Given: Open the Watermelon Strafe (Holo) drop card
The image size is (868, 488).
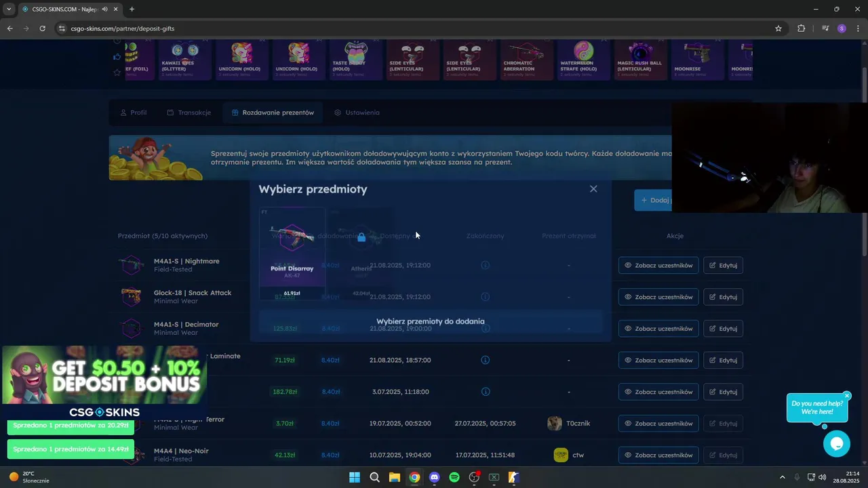Looking at the screenshot, I should 583,60.
